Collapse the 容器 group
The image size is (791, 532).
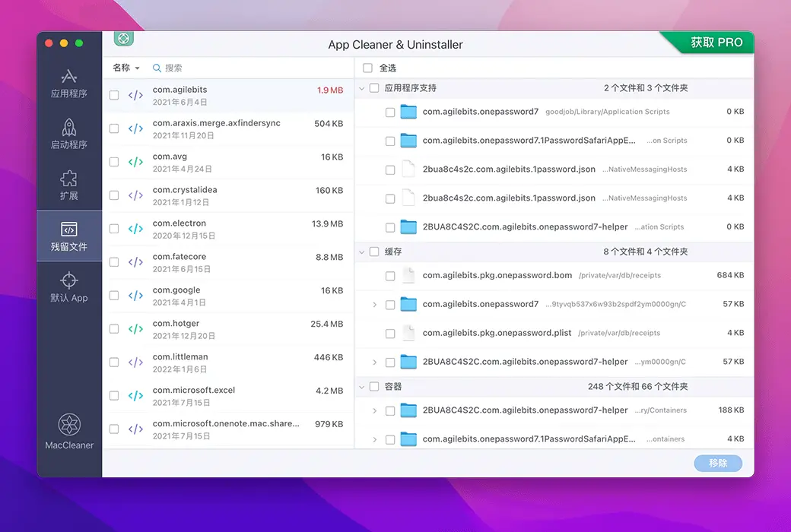pyautogui.click(x=362, y=387)
